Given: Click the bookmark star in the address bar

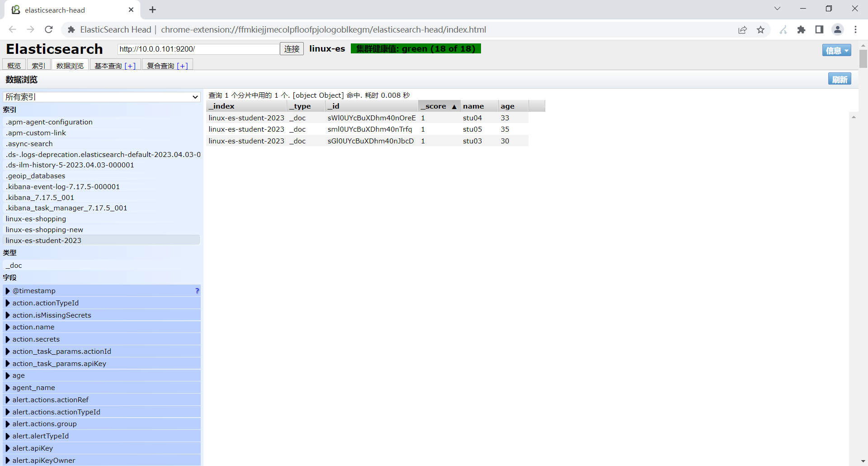Looking at the screenshot, I should pos(761,29).
